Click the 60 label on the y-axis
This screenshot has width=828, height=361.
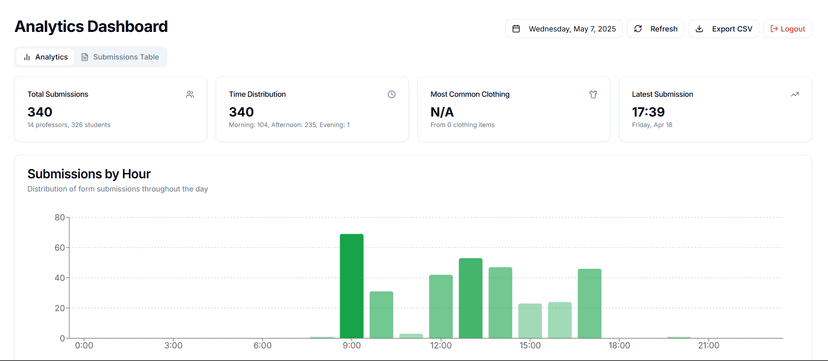pyautogui.click(x=60, y=248)
